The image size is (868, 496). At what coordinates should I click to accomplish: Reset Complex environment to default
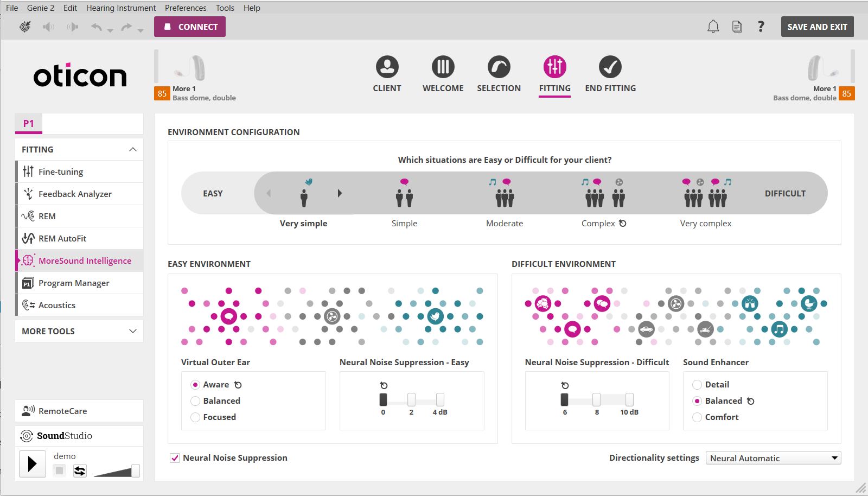(x=623, y=223)
